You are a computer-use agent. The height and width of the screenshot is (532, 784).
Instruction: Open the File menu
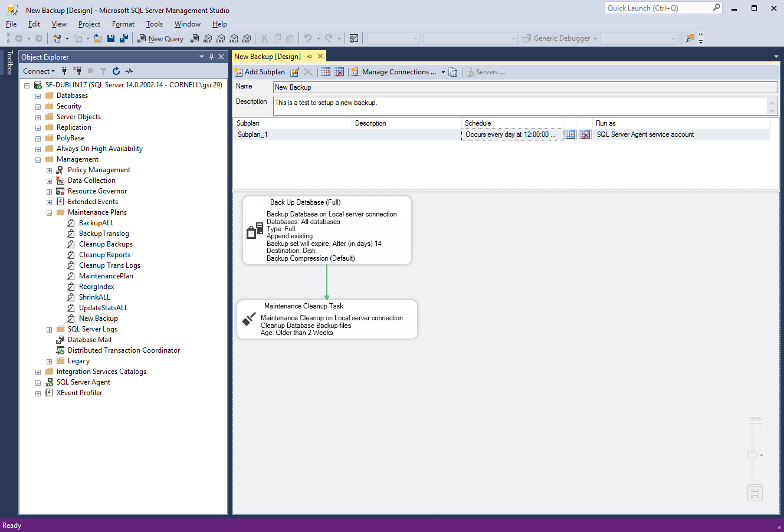point(11,24)
